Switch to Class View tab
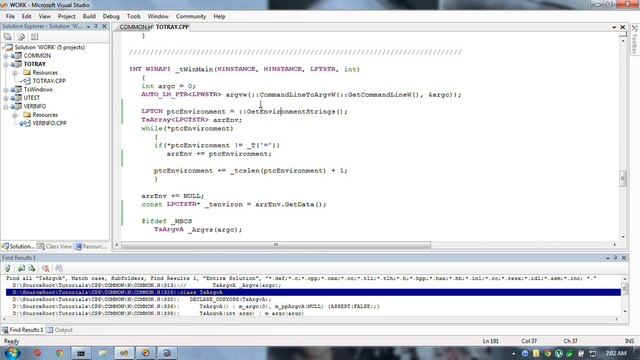640x360 pixels. 55,247
